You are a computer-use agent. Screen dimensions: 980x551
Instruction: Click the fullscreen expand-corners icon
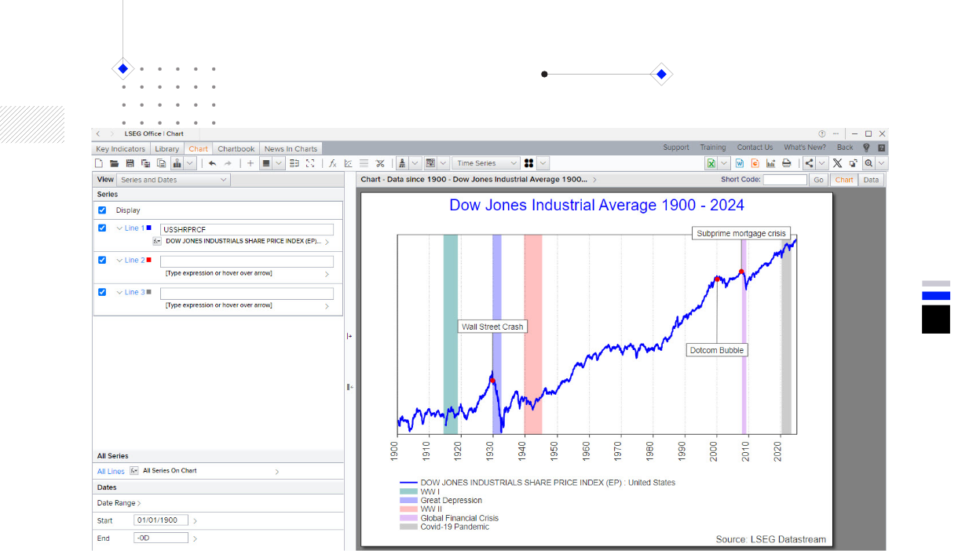pos(310,163)
